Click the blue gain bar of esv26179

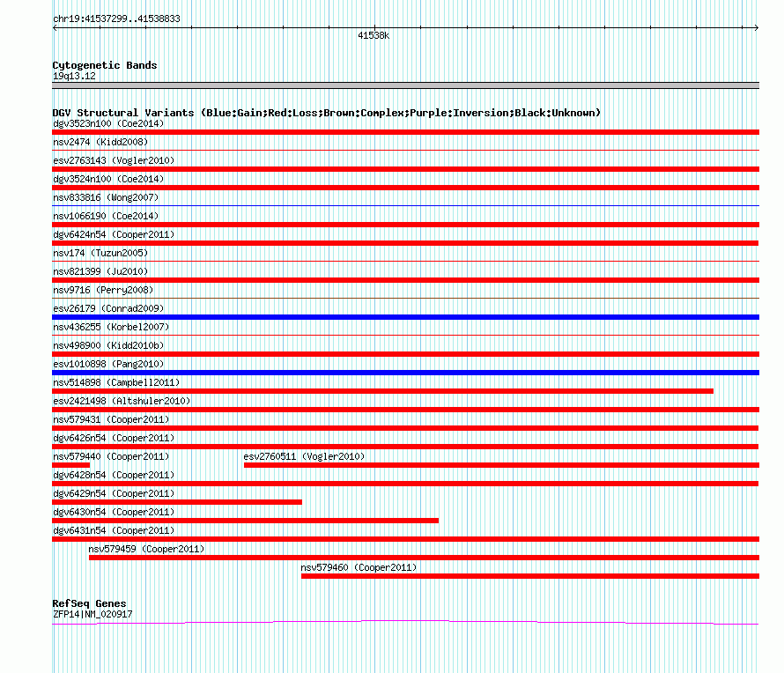click(x=405, y=317)
